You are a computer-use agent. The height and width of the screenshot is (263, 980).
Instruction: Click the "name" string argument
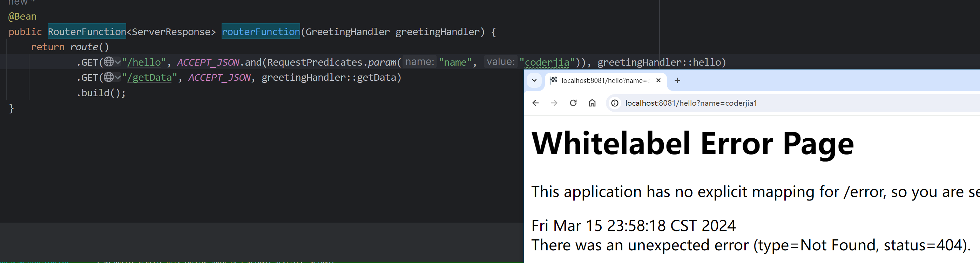pyautogui.click(x=455, y=63)
